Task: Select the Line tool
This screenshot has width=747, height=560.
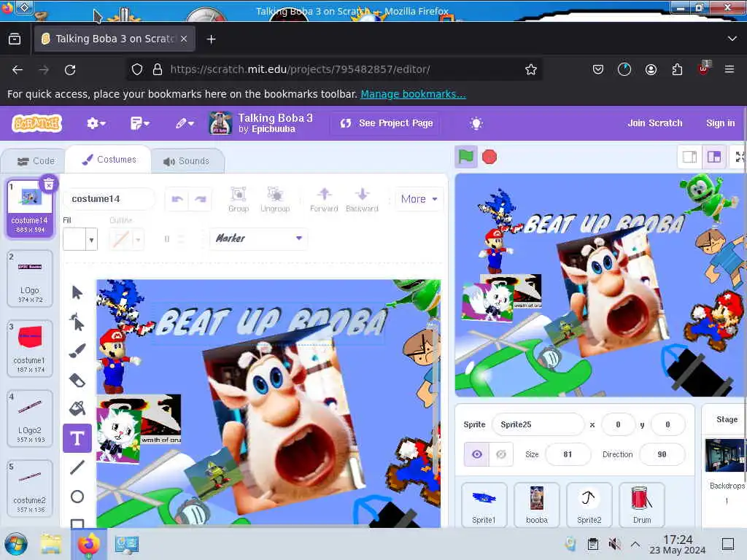Action: coord(77,467)
